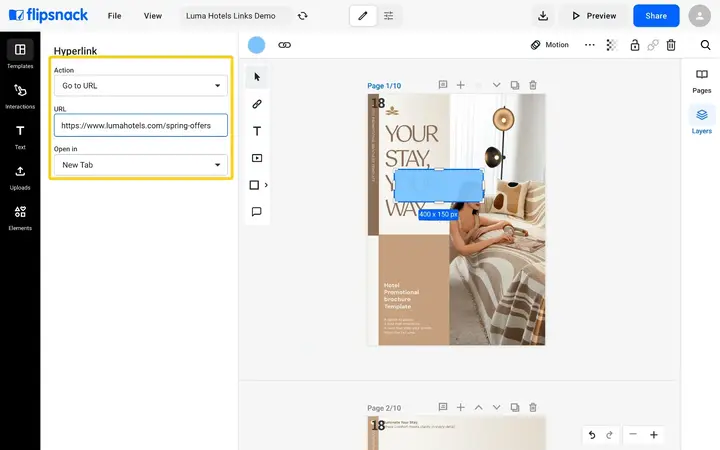Click the URL input field

pyautogui.click(x=141, y=125)
